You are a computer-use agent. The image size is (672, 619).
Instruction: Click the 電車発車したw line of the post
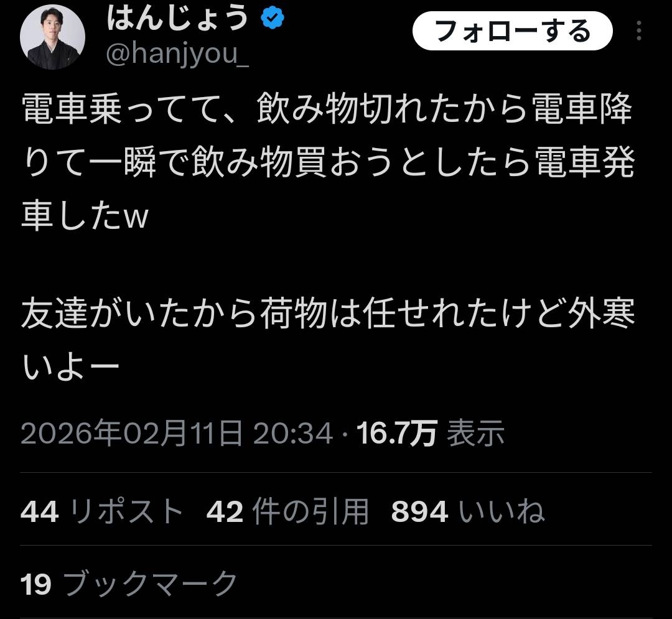pyautogui.click(x=85, y=215)
